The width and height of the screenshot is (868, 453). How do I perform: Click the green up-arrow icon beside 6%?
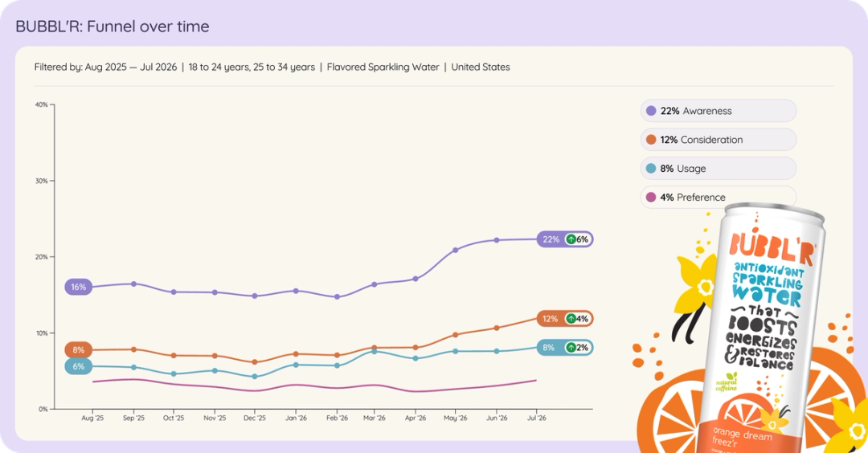[570, 239]
